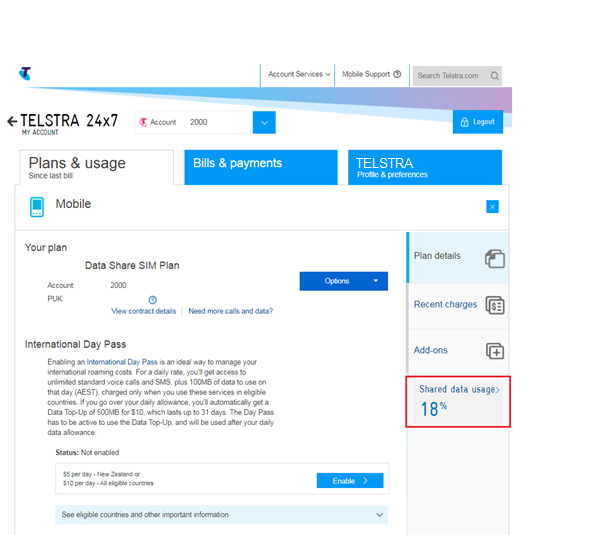
Task: Expand the Account number dropdown
Action: point(264,122)
